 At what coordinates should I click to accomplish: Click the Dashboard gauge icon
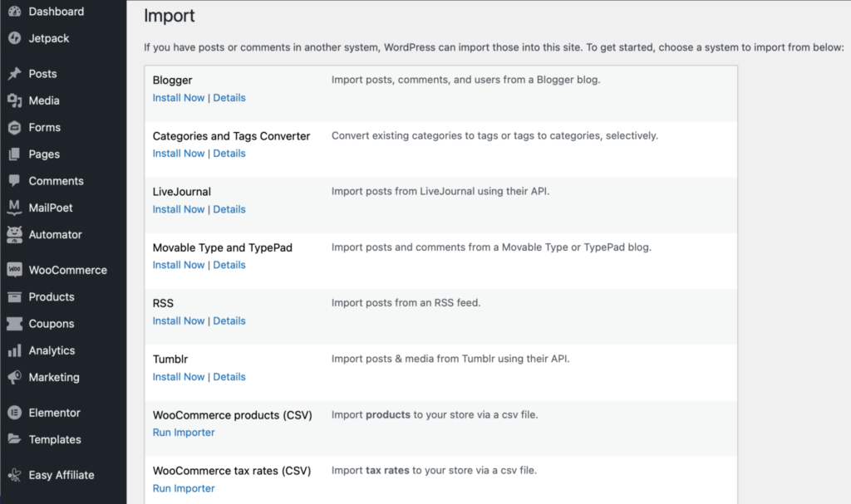15,12
